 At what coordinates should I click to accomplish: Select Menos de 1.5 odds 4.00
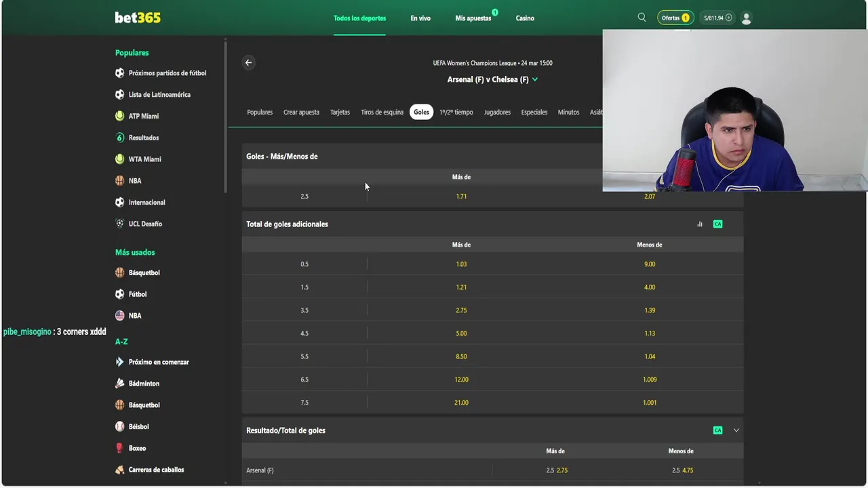[x=650, y=287]
